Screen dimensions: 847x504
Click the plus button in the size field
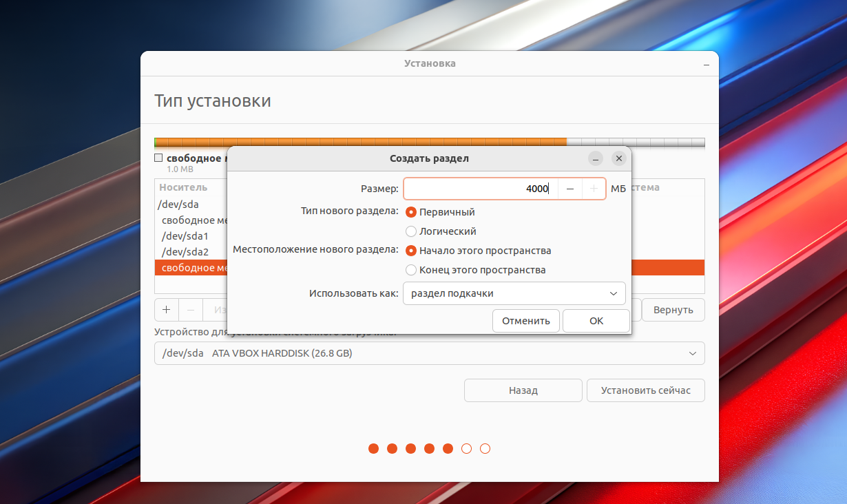pyautogui.click(x=594, y=189)
